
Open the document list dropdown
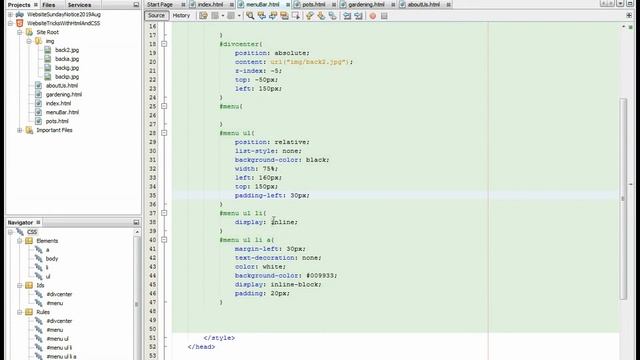(x=620, y=4)
